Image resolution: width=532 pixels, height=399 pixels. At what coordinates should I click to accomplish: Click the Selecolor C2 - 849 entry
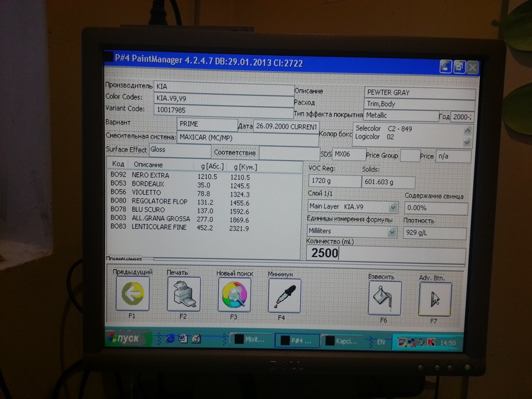coord(383,129)
